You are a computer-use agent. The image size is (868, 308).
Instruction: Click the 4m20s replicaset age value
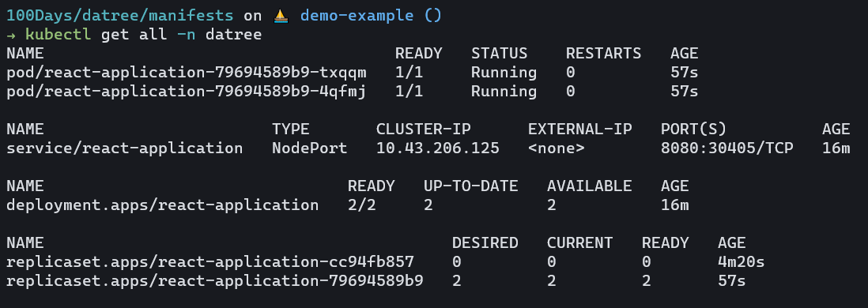click(742, 262)
